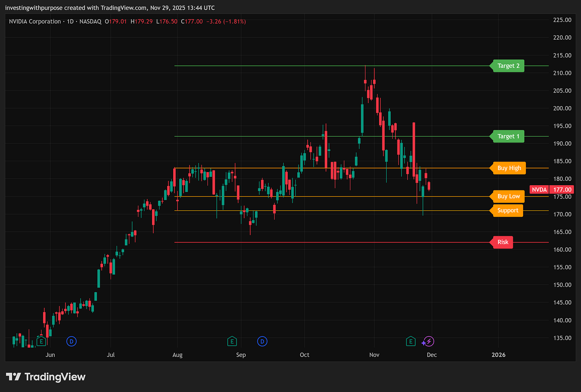This screenshot has height=392, width=581.
Task: Select the orange Buy High label
Action: click(508, 168)
